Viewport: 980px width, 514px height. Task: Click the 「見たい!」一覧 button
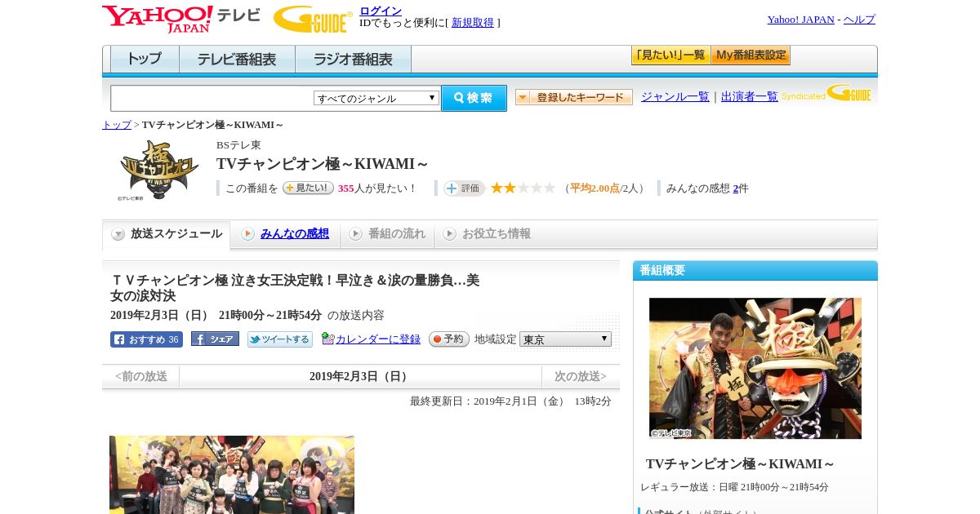tap(670, 55)
